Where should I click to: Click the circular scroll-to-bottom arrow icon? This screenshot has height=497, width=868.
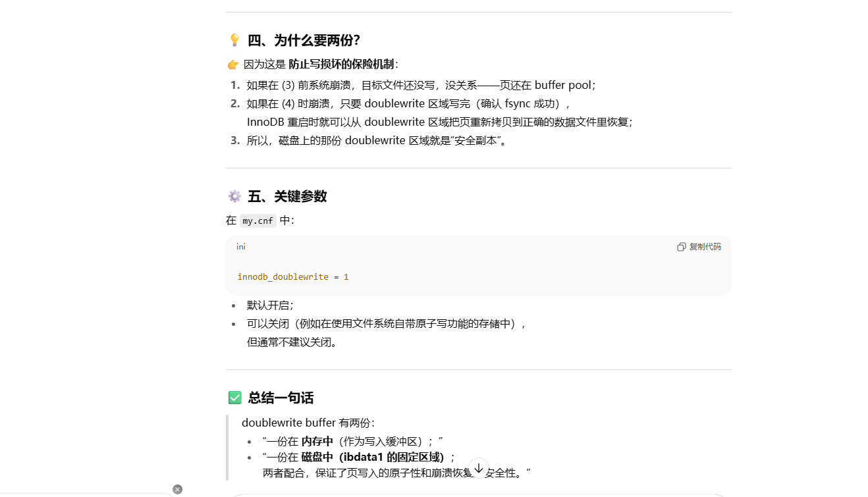pyautogui.click(x=479, y=467)
